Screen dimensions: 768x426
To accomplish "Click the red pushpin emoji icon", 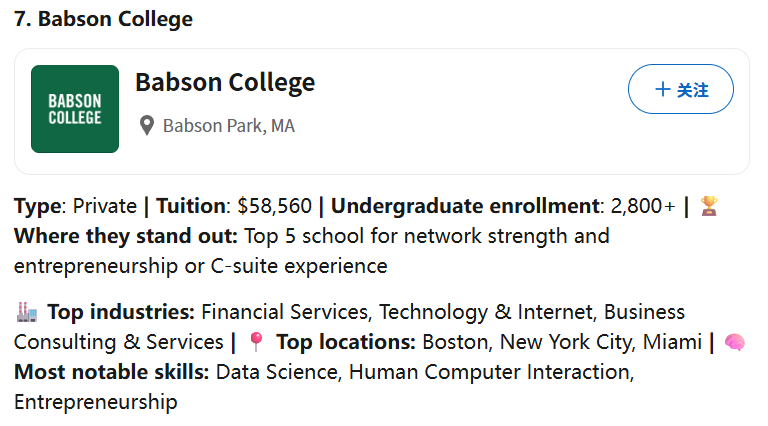I will click(x=256, y=342).
